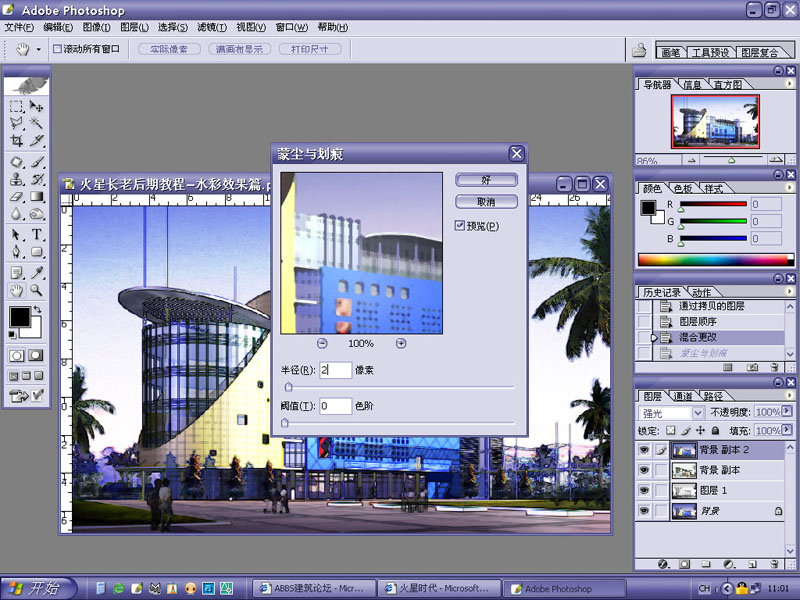This screenshot has height=600, width=800.
Task: Delete layer trash icon in Layers panel
Action: point(774,564)
